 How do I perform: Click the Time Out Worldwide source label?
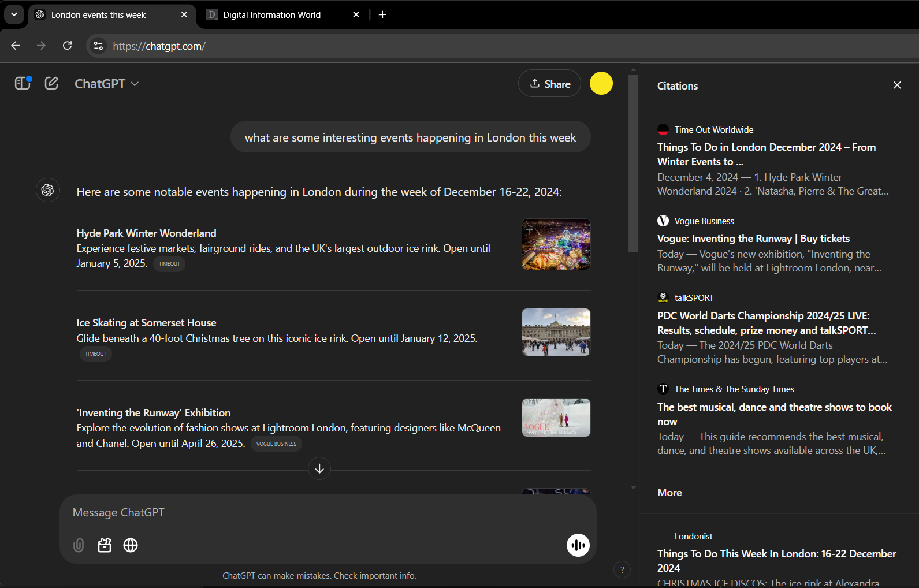point(713,130)
